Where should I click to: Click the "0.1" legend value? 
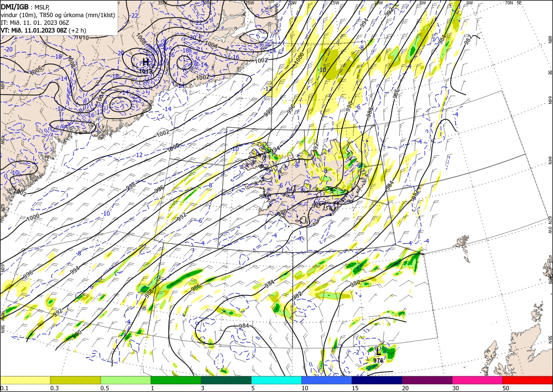point(4,388)
